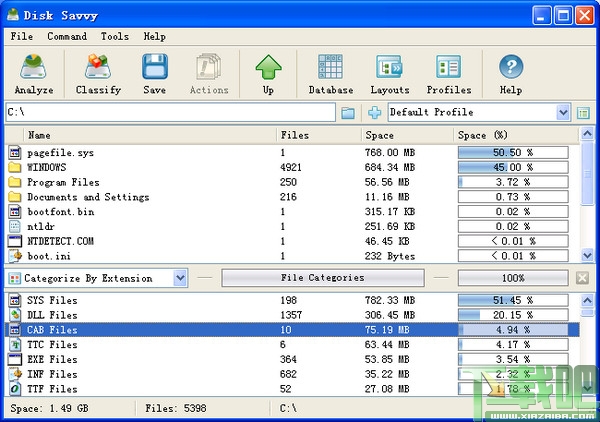The image size is (600, 422).
Task: Click the 684.34 MB value for WINDOWS
Action: click(390, 167)
